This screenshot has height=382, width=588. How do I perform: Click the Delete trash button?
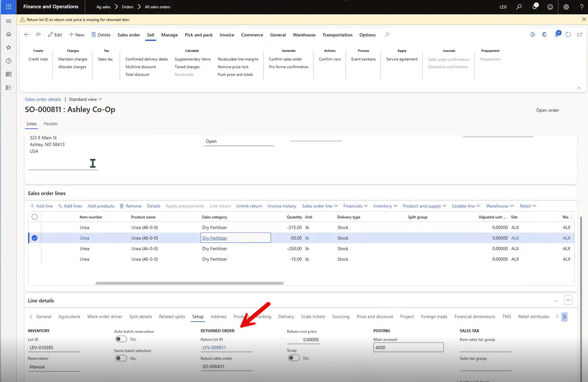[x=101, y=35]
